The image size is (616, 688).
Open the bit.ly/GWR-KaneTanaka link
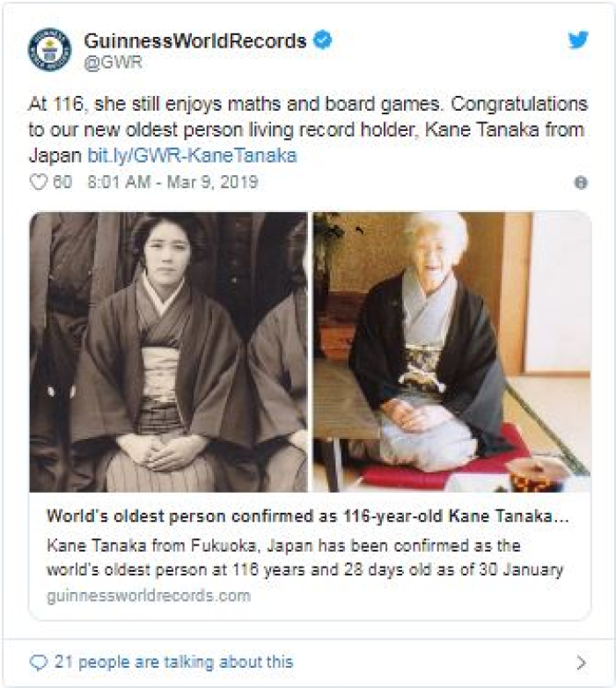(x=192, y=156)
